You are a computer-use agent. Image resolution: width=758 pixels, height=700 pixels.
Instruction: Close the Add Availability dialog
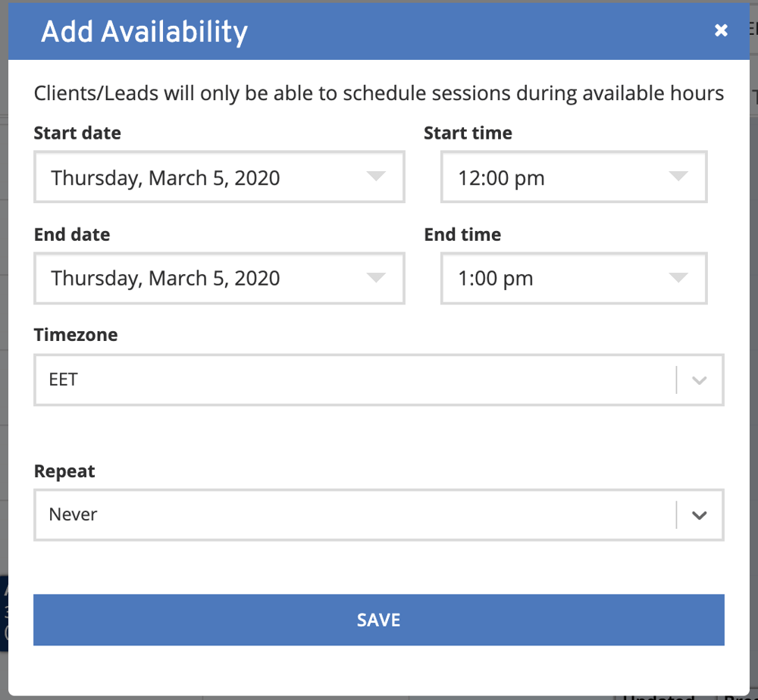coord(721,30)
